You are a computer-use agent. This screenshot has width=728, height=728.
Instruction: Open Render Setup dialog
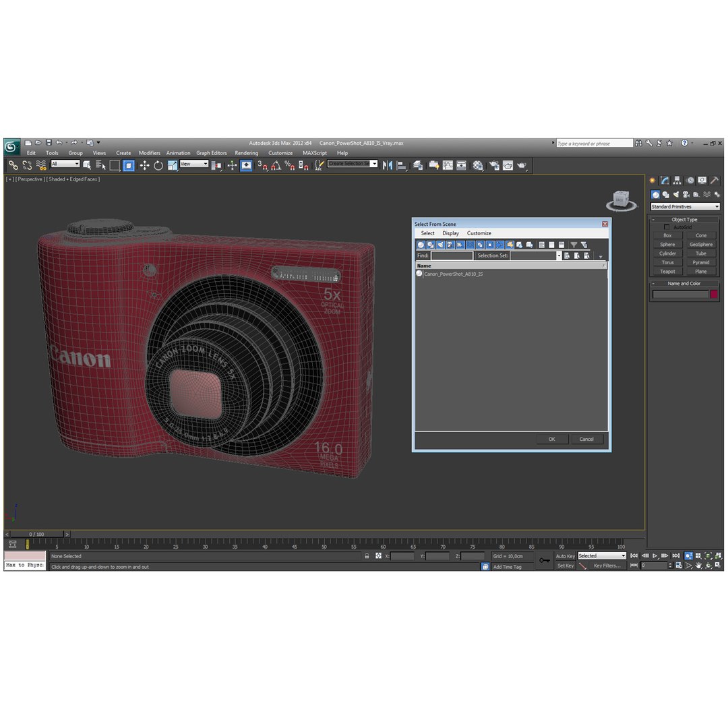click(494, 165)
